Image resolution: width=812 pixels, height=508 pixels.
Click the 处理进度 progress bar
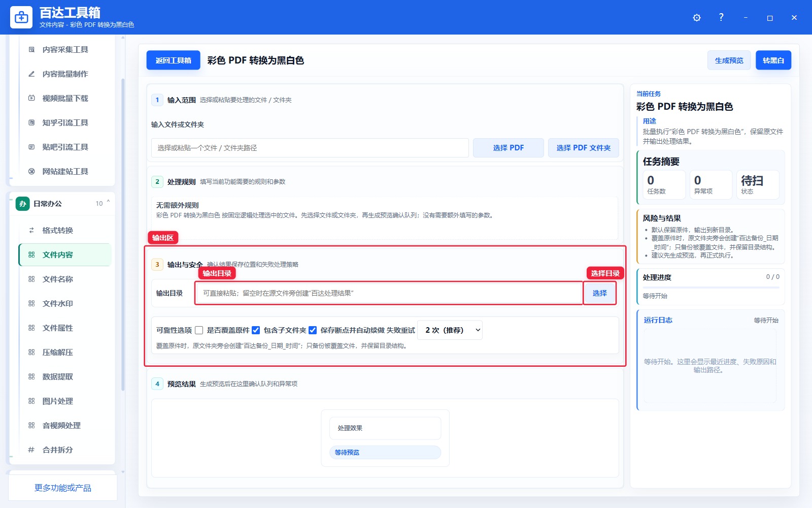(x=711, y=288)
